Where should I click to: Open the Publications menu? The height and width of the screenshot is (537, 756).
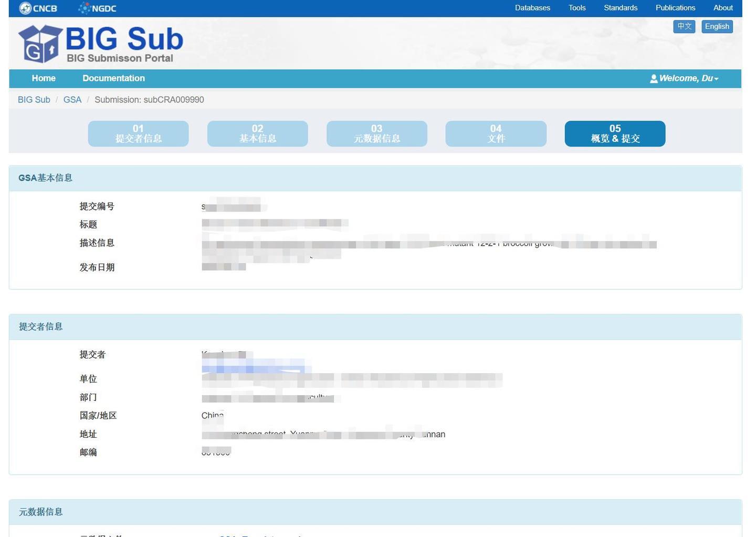(x=675, y=8)
